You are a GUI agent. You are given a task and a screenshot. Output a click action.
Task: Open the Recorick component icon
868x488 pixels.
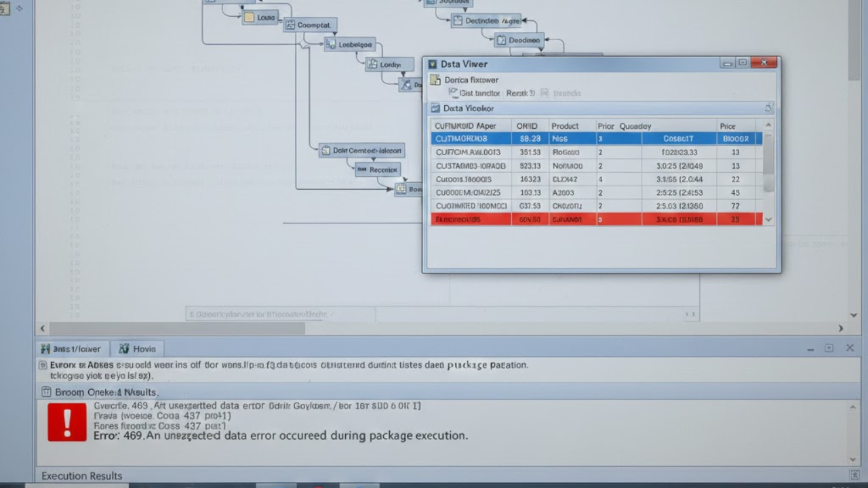point(363,169)
